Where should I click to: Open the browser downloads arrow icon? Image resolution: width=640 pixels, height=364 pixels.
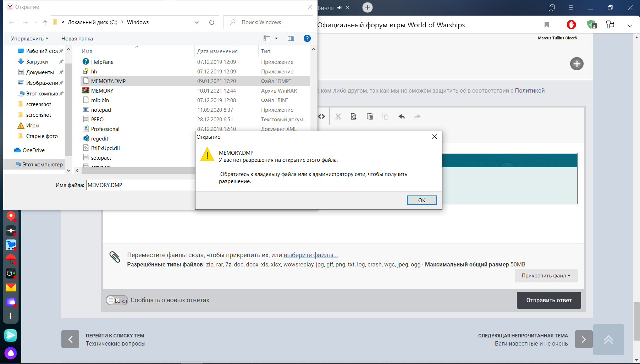pyautogui.click(x=630, y=24)
